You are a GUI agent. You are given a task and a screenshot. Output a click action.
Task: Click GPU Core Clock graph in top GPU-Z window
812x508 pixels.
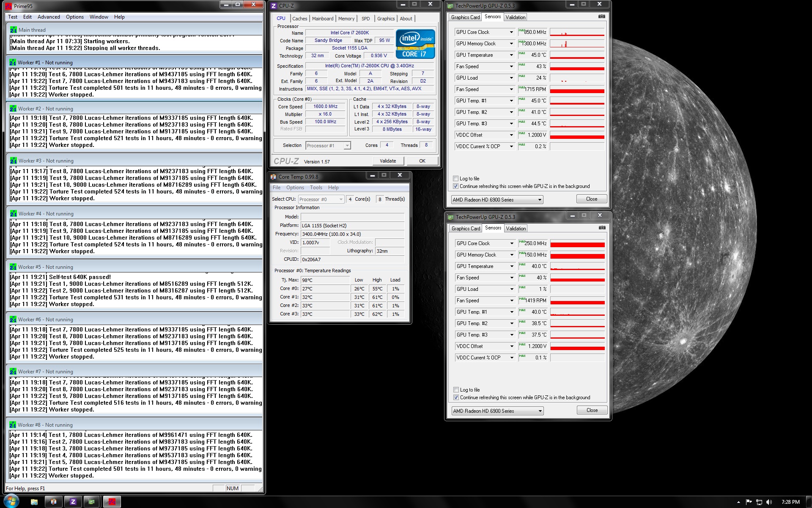pyautogui.click(x=577, y=32)
